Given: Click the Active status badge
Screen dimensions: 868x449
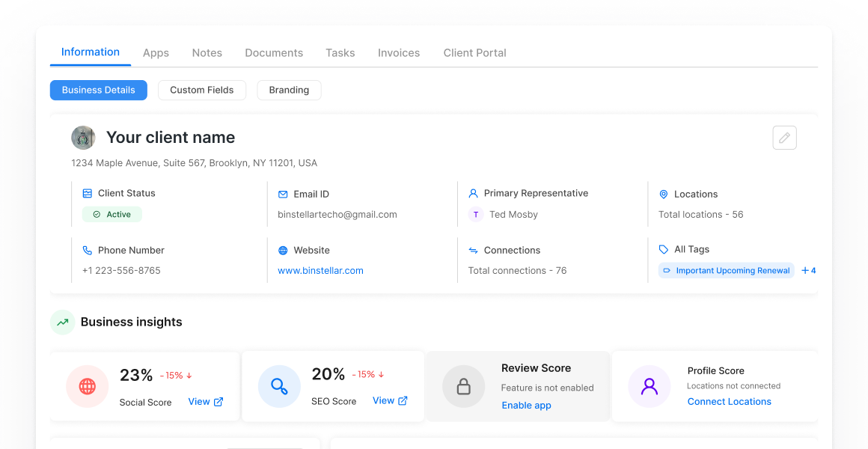Looking at the screenshot, I should [x=112, y=214].
